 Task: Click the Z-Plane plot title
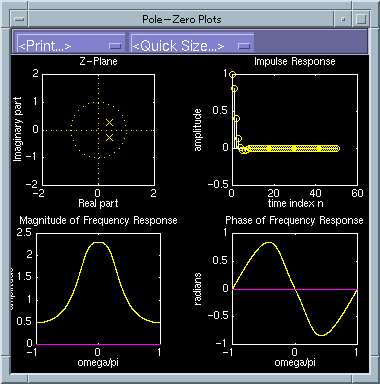pyautogui.click(x=98, y=61)
